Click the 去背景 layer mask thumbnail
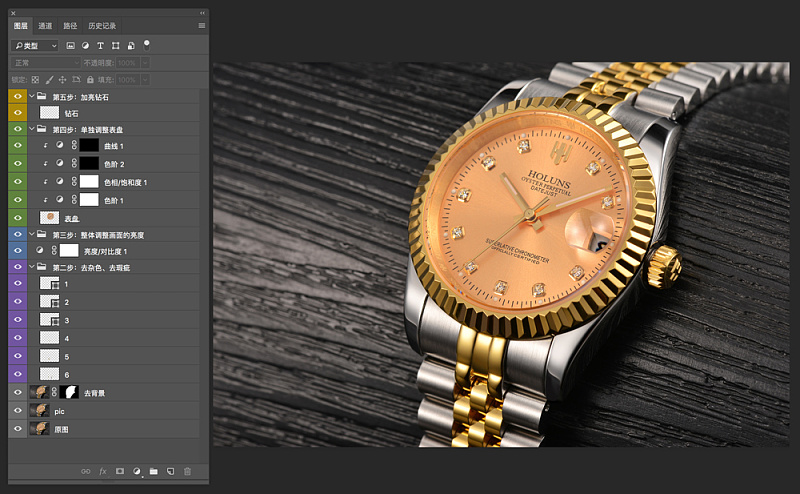Image resolution: width=800 pixels, height=494 pixels. click(x=69, y=392)
